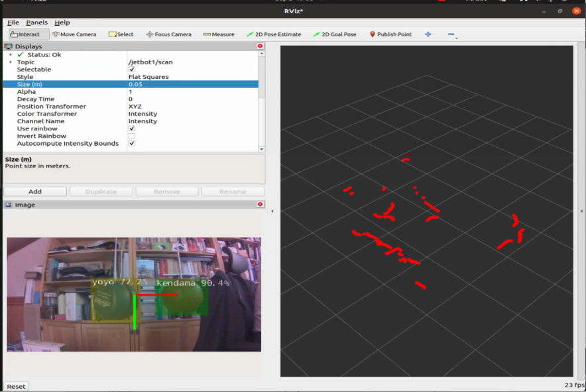Click the Image panel icon

(8, 205)
